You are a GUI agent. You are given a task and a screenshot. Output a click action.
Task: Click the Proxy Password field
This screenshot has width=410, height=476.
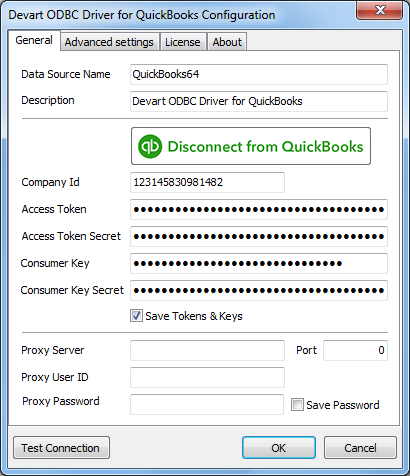pyautogui.click(x=207, y=404)
